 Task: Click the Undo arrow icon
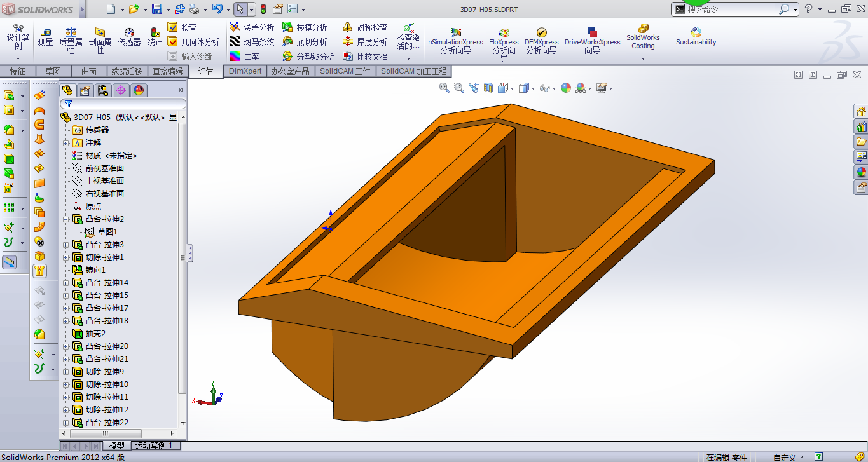pyautogui.click(x=217, y=9)
